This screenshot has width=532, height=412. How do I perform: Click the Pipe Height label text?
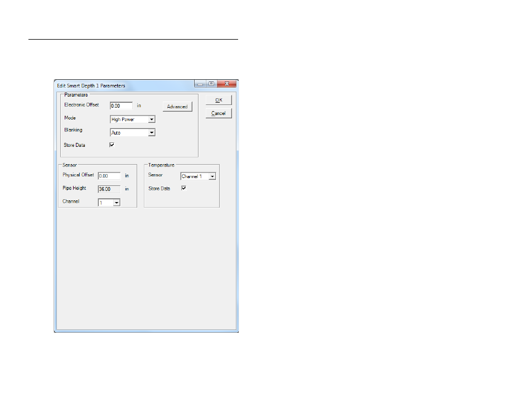pos(75,189)
